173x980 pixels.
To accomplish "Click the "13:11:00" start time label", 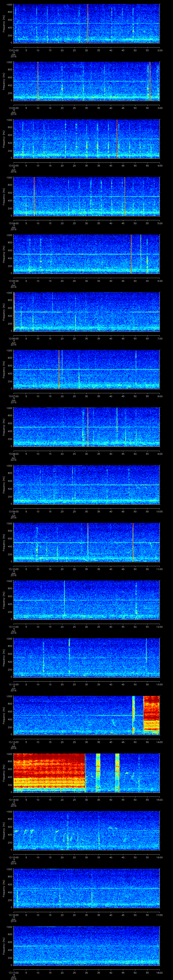I will coord(14,627).
